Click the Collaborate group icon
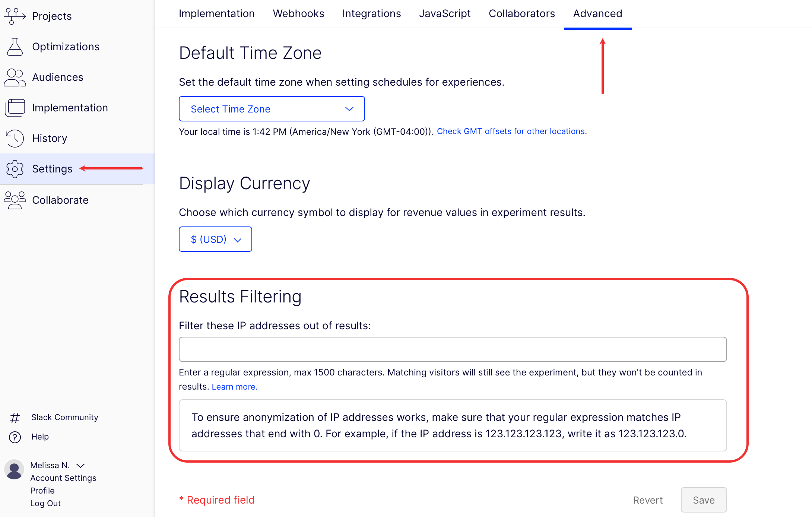The image size is (812, 517). [x=15, y=200]
